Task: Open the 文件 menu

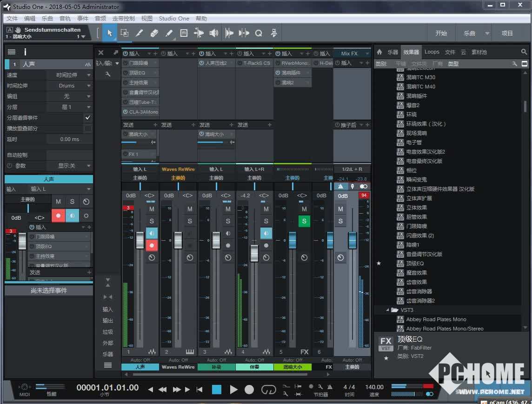Action: (12, 18)
